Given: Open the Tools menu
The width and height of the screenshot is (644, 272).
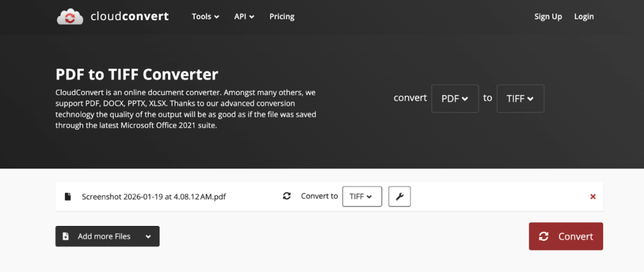Looking at the screenshot, I should (x=206, y=16).
